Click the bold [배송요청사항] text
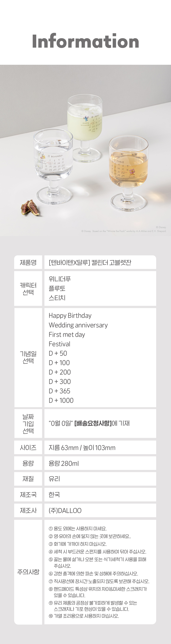 93,423
